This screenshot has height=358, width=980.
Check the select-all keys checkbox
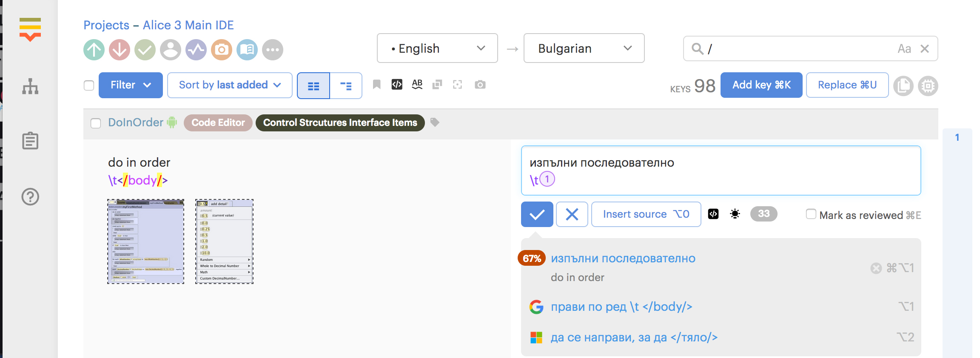pos(89,85)
